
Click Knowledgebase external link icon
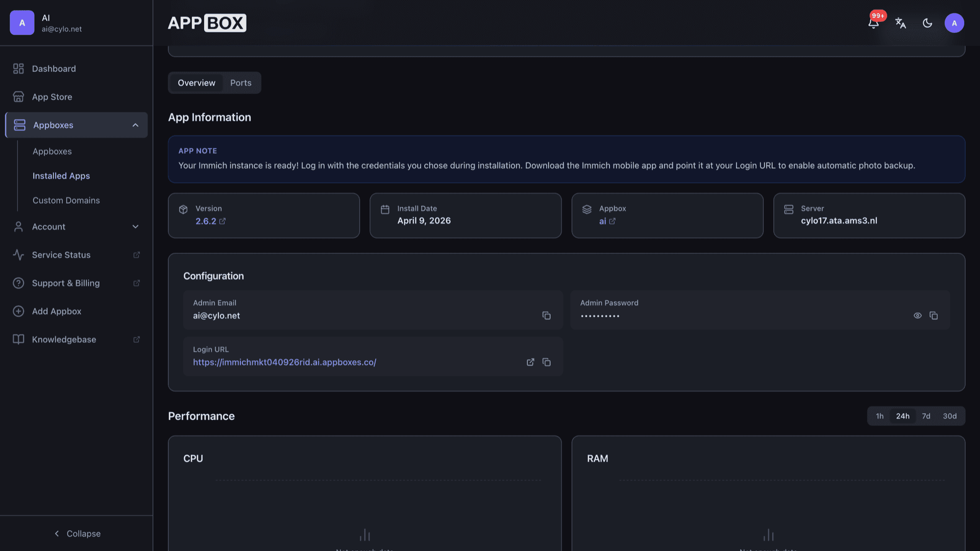[x=136, y=339]
